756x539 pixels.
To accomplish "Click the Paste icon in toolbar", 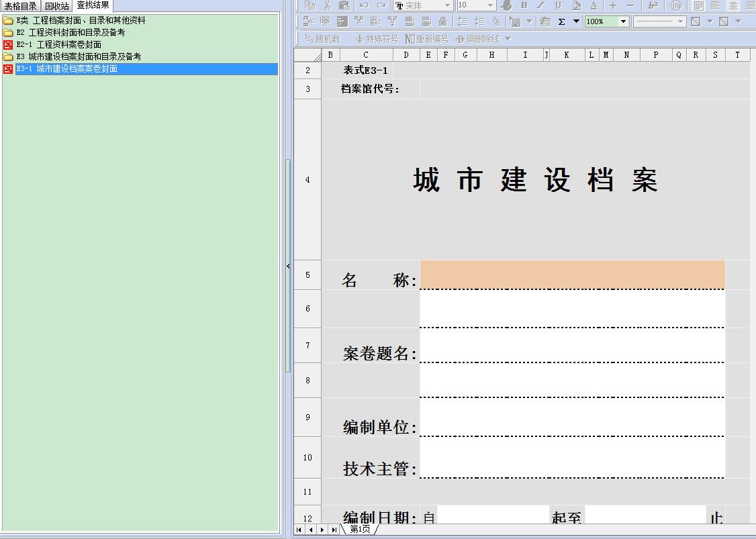I will pyautogui.click(x=344, y=5).
